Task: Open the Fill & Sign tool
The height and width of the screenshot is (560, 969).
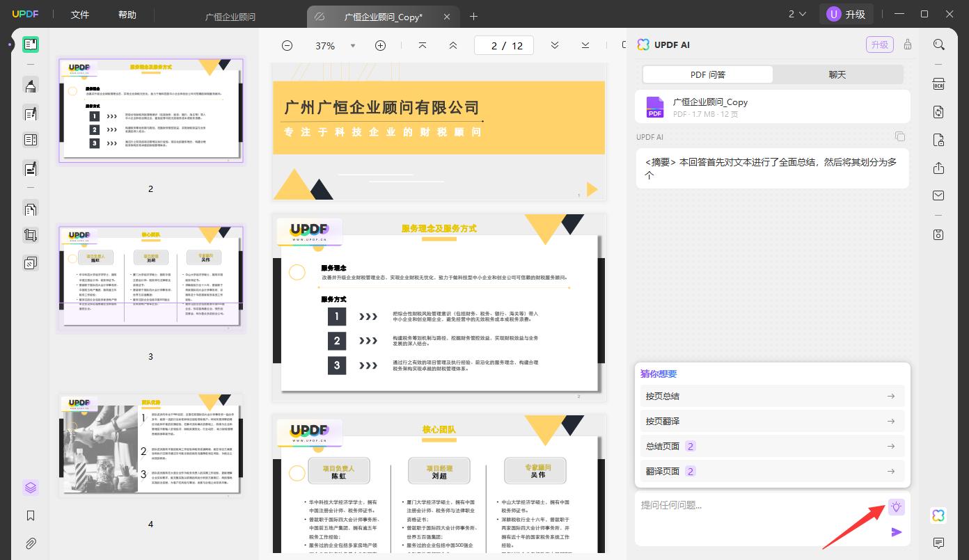Action: coord(30,168)
